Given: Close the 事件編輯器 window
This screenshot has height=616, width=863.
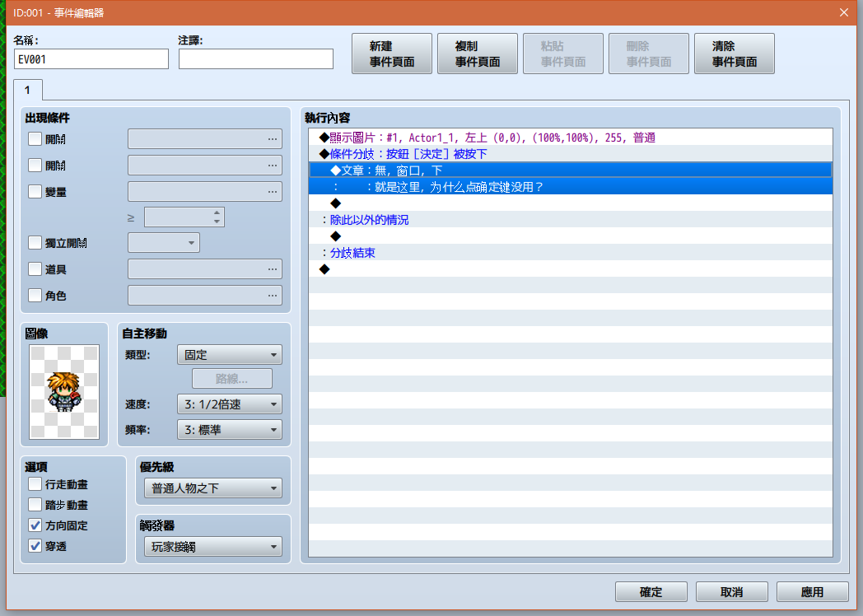Looking at the screenshot, I should click(x=844, y=12).
